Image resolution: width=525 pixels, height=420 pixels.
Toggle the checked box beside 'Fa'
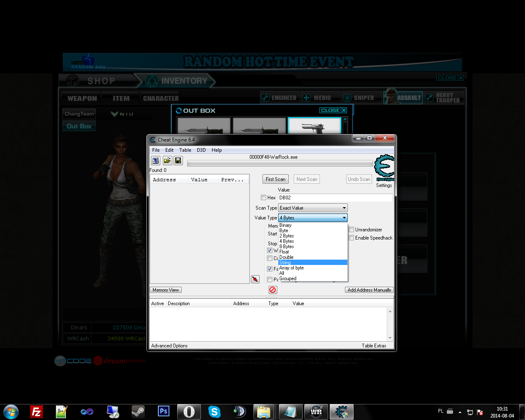pyautogui.click(x=270, y=269)
